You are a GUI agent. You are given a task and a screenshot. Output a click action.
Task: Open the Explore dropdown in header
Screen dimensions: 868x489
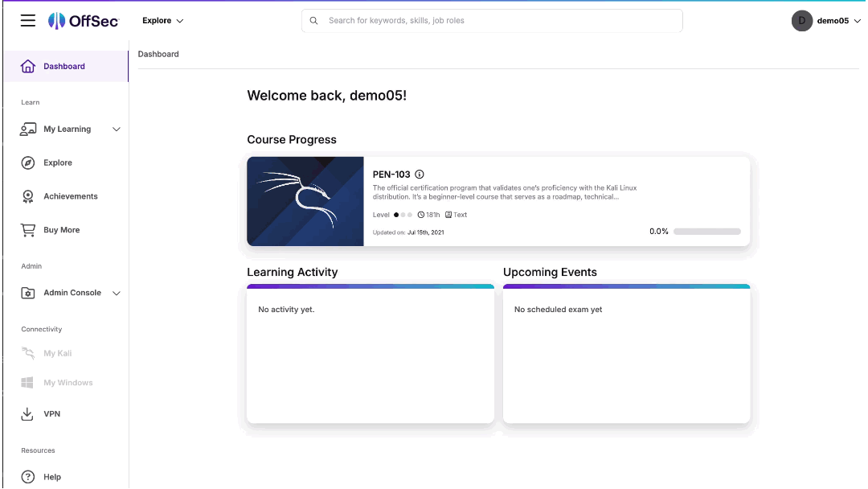pyautogui.click(x=162, y=20)
